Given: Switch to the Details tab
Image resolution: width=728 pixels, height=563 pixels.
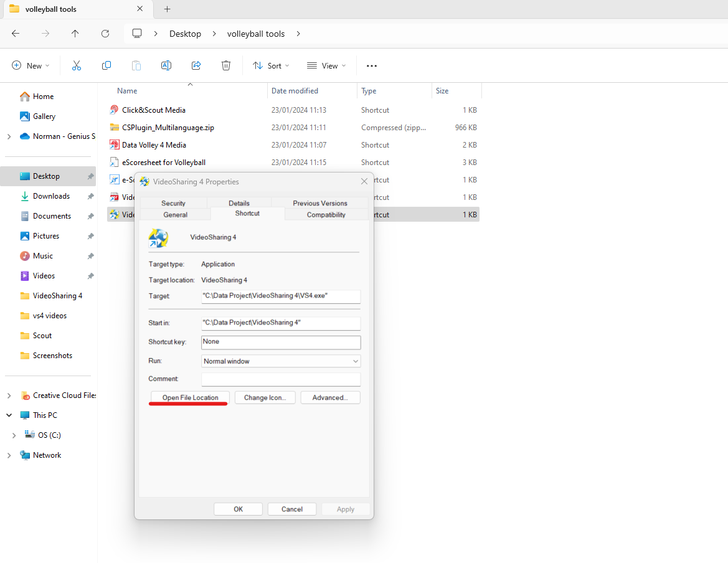Looking at the screenshot, I should pyautogui.click(x=239, y=203).
